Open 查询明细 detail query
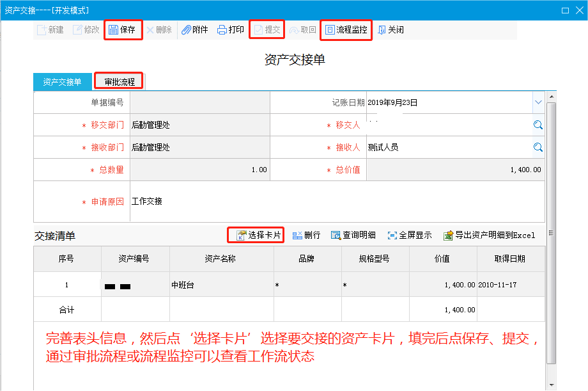 click(353, 235)
